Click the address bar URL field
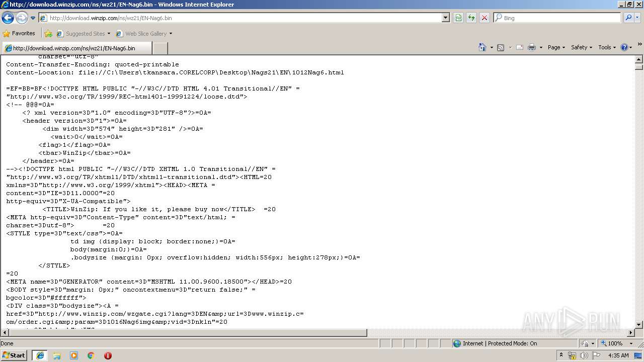Viewport: 644px width, 362px height. [x=240, y=18]
